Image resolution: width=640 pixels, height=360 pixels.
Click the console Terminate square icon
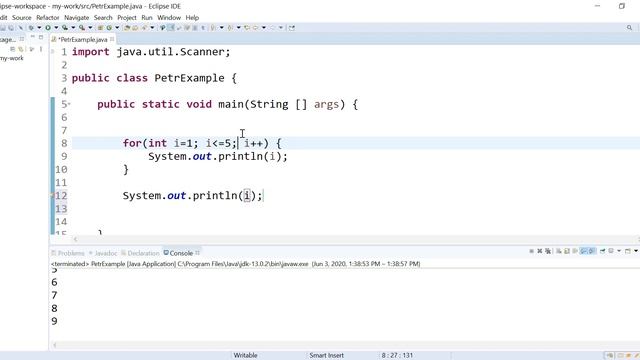pos(531,251)
